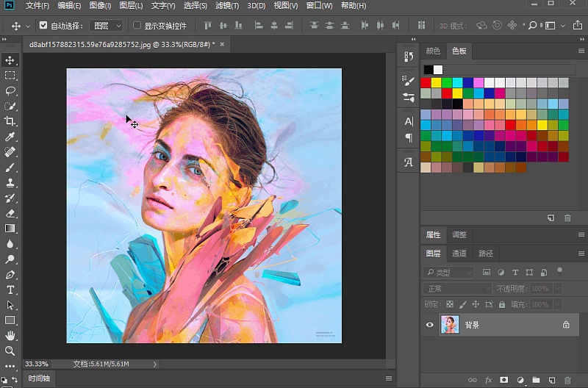The image size is (588, 388).
Task: Select the Crop tool
Action: (10, 121)
